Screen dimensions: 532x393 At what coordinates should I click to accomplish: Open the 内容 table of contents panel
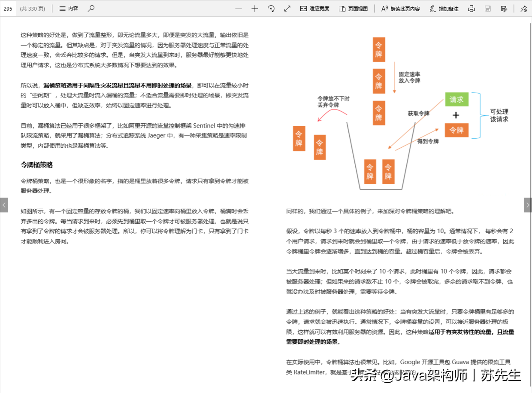[x=68, y=9]
